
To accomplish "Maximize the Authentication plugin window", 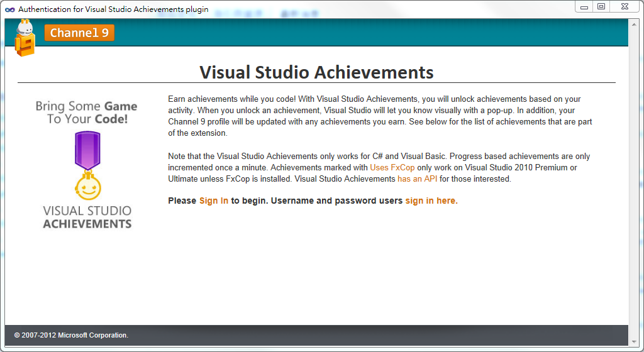I will (601, 7).
